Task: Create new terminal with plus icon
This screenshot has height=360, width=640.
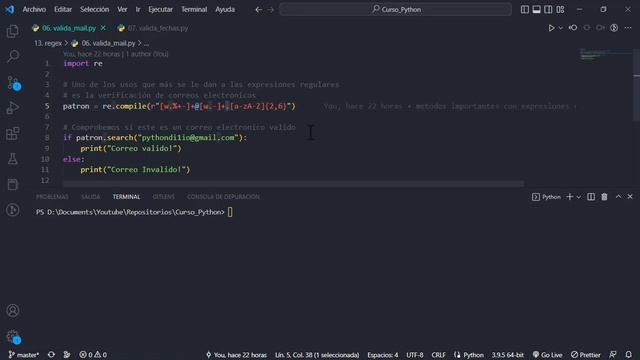Action: pyautogui.click(x=570, y=197)
